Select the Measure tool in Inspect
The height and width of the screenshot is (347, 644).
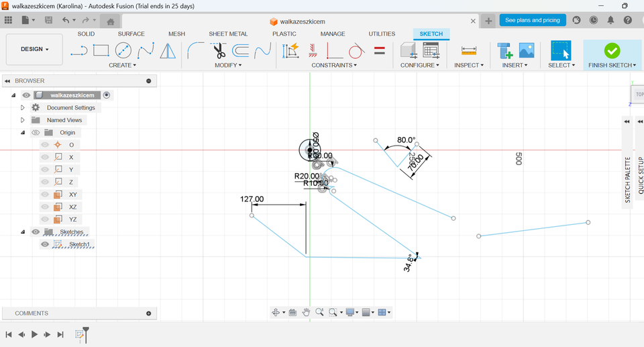pyautogui.click(x=469, y=50)
